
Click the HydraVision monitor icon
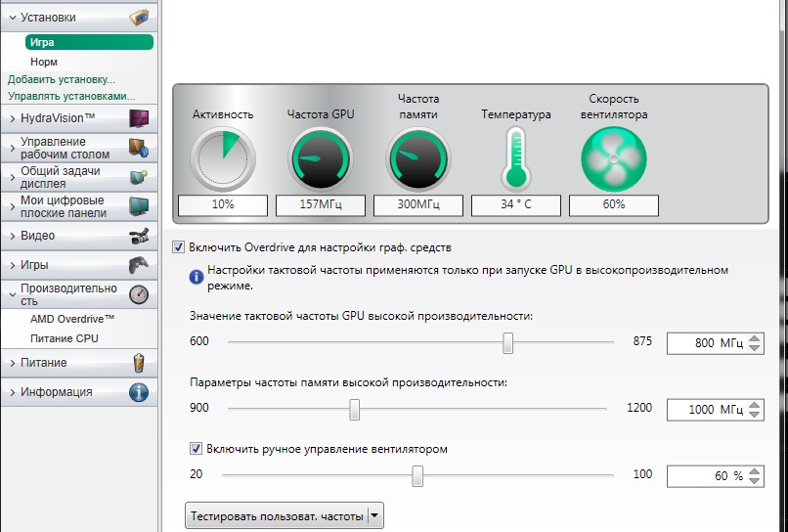[139, 118]
